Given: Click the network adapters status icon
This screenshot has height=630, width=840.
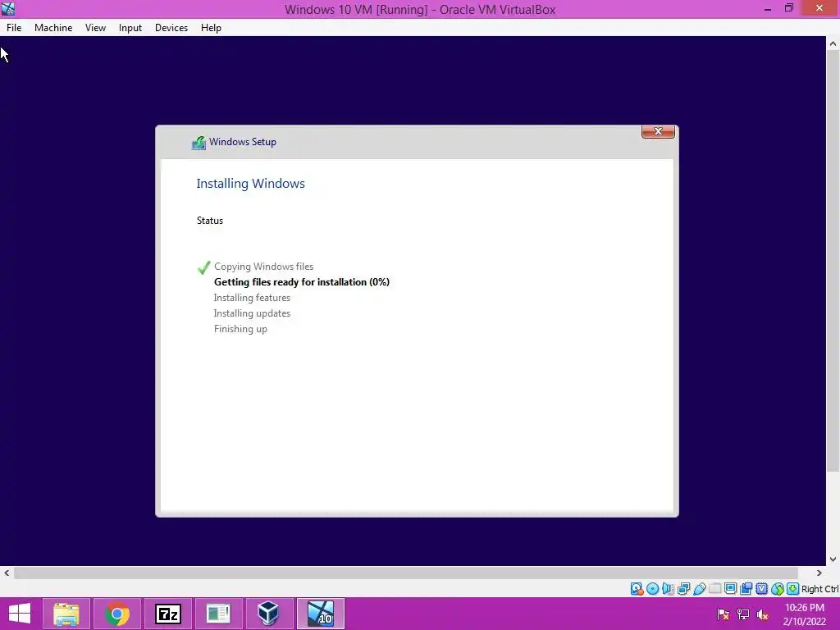Looking at the screenshot, I should pos(683,589).
